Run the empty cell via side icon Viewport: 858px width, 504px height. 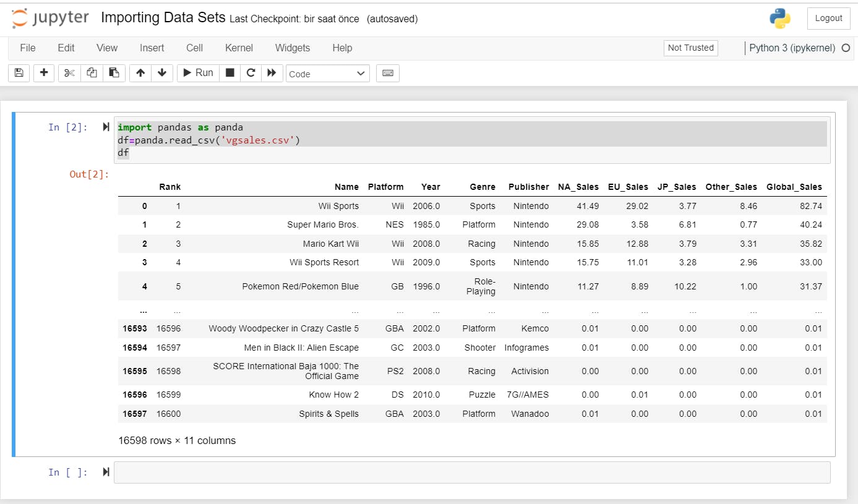coord(106,472)
